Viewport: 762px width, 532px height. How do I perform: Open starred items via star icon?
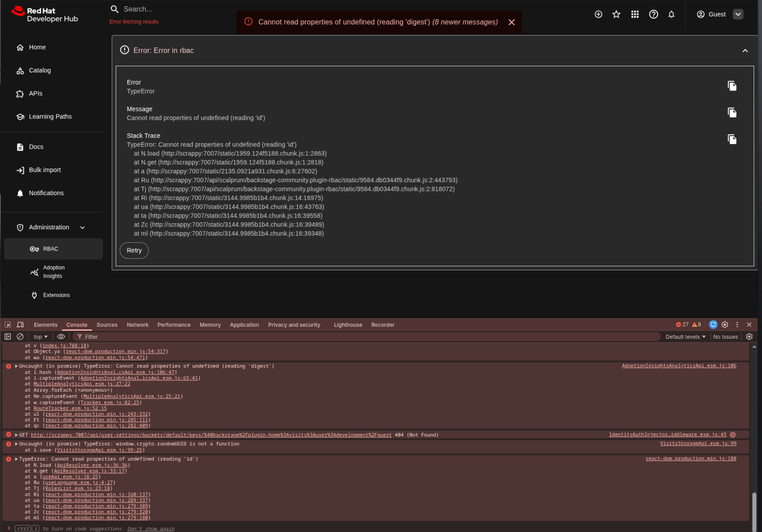(x=616, y=14)
